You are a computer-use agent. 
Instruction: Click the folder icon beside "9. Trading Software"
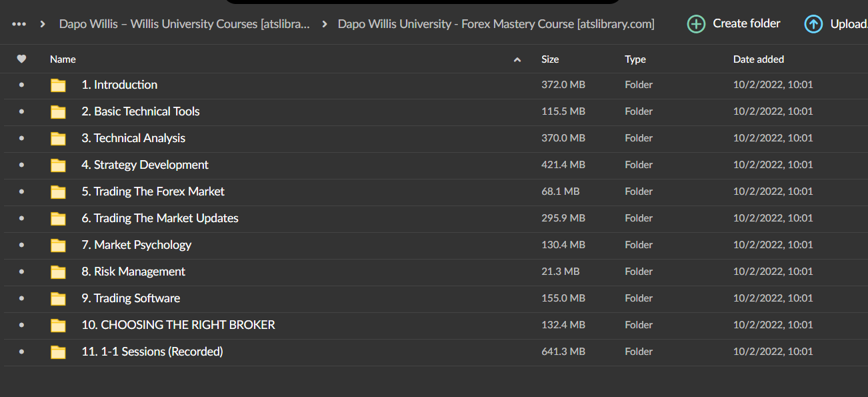[x=58, y=298]
